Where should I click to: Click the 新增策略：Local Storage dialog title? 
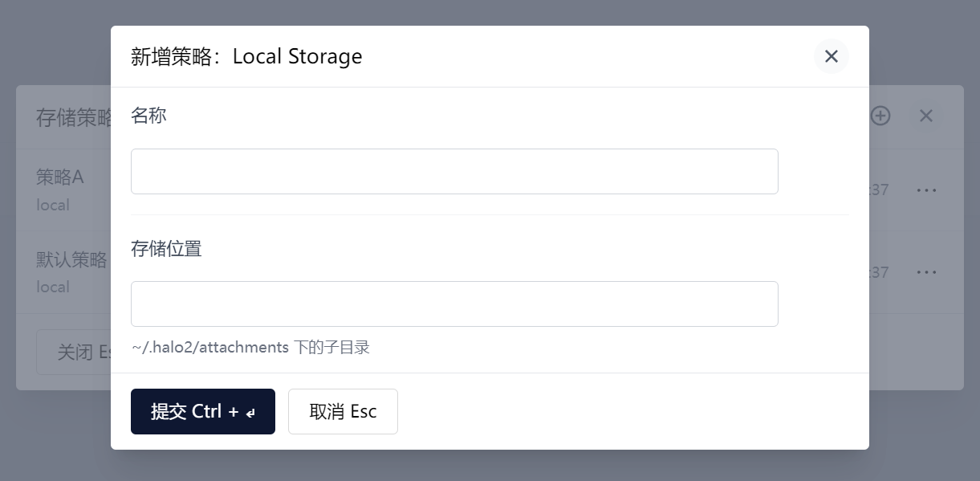point(246,56)
